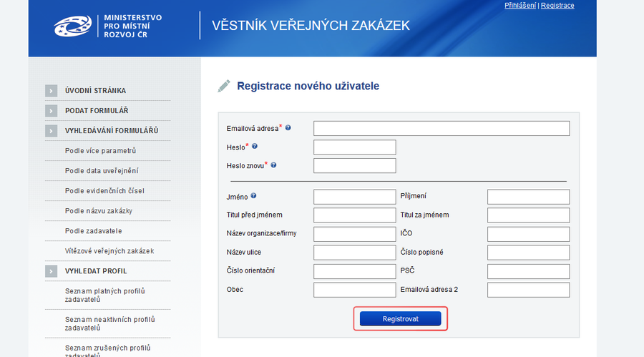Image resolution: width=644 pixels, height=357 pixels.
Task: Click into the Příjmení text field
Action: coord(528,197)
